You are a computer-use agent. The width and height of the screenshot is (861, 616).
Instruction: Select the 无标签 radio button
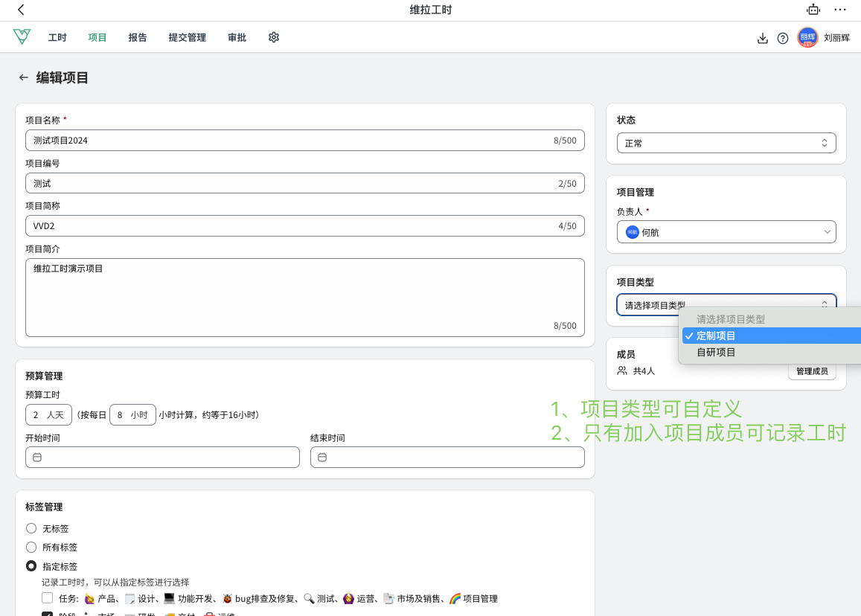[31, 528]
